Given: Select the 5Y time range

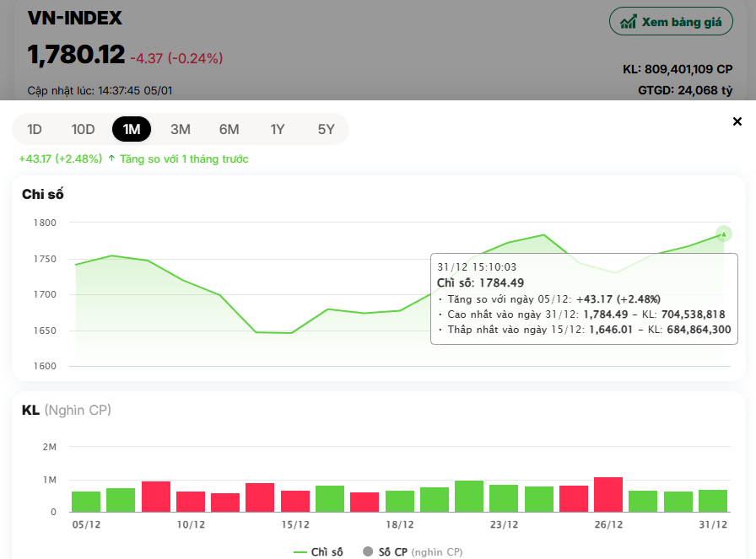Looking at the screenshot, I should click(327, 129).
